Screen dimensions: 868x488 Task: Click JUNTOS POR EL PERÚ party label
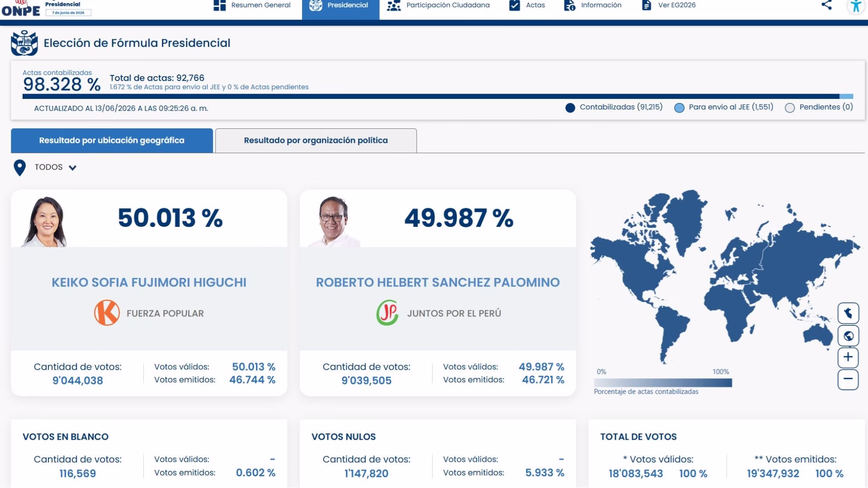click(x=454, y=313)
